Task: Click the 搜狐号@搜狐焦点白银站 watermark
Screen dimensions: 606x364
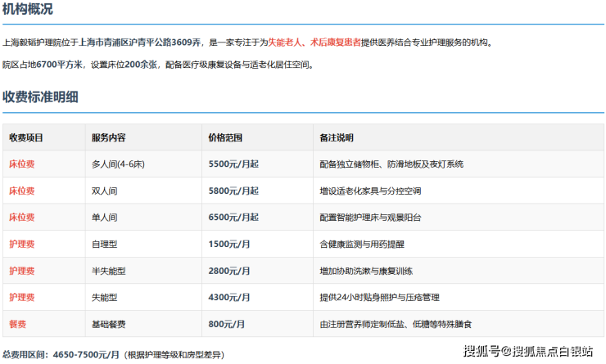Action: tap(528, 352)
